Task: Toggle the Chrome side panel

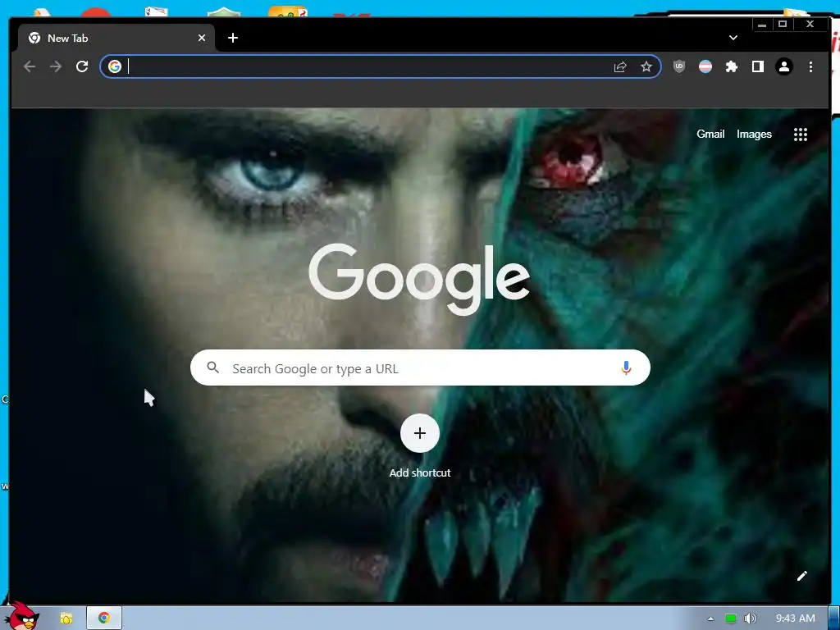Action: pos(757,66)
